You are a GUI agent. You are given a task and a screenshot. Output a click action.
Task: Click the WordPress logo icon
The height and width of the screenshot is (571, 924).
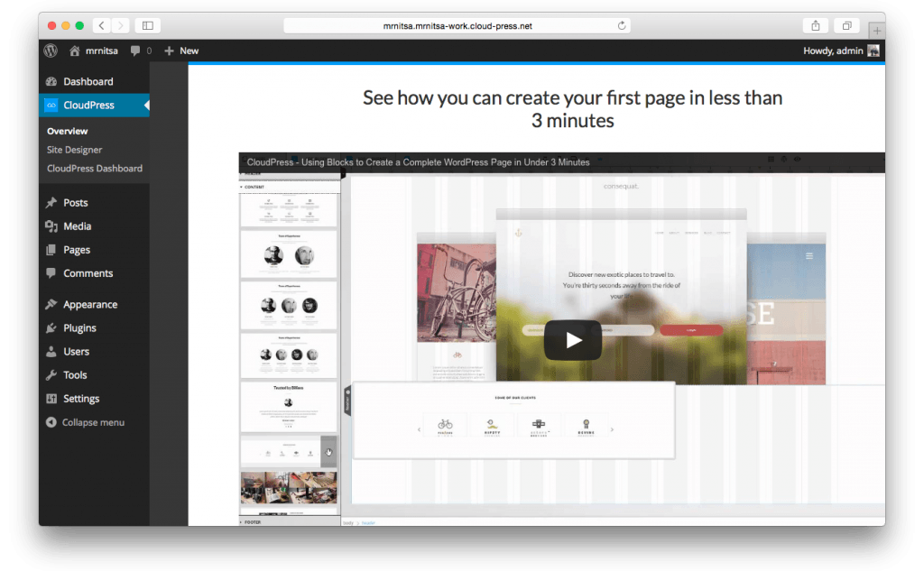tap(51, 51)
